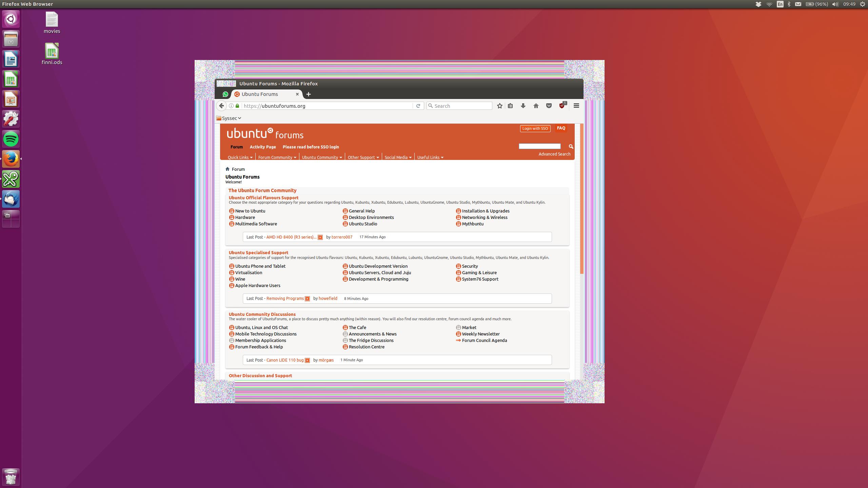
Task: Open Please read before SSO login
Action: coord(311,147)
